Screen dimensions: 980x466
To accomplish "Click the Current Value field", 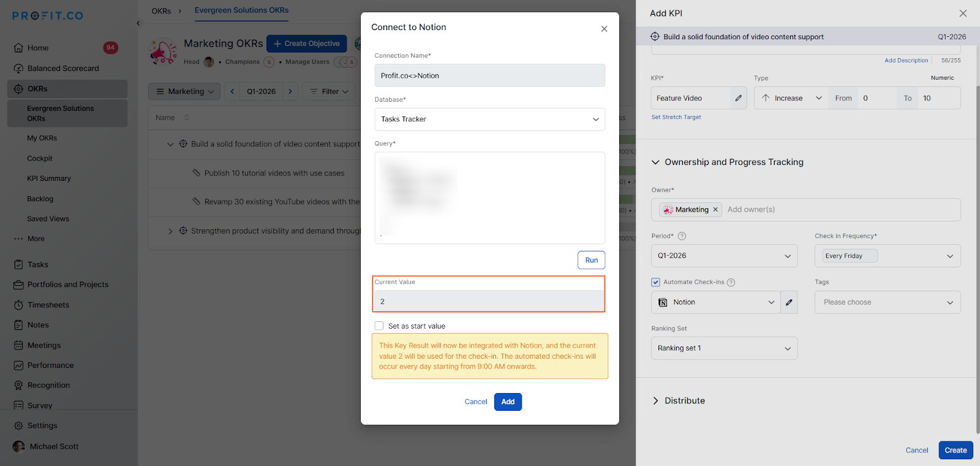I will 489,301.
